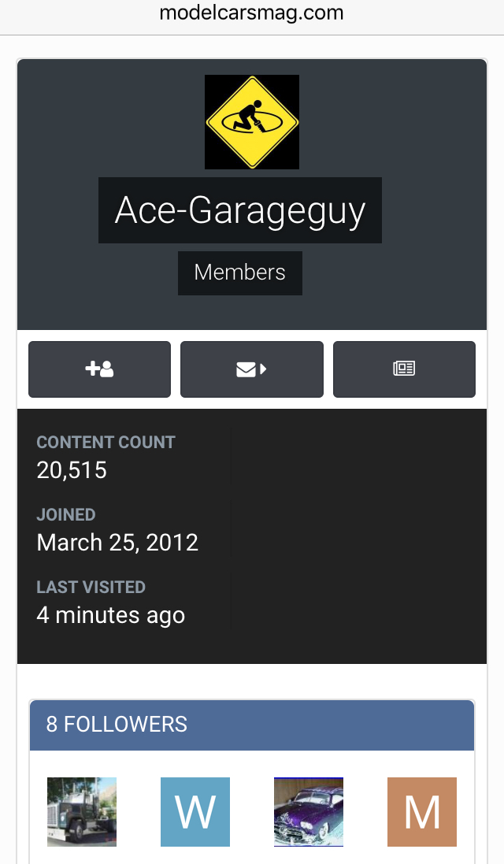Click the newspaper view-content icon button
The image size is (504, 864).
pyautogui.click(x=404, y=369)
